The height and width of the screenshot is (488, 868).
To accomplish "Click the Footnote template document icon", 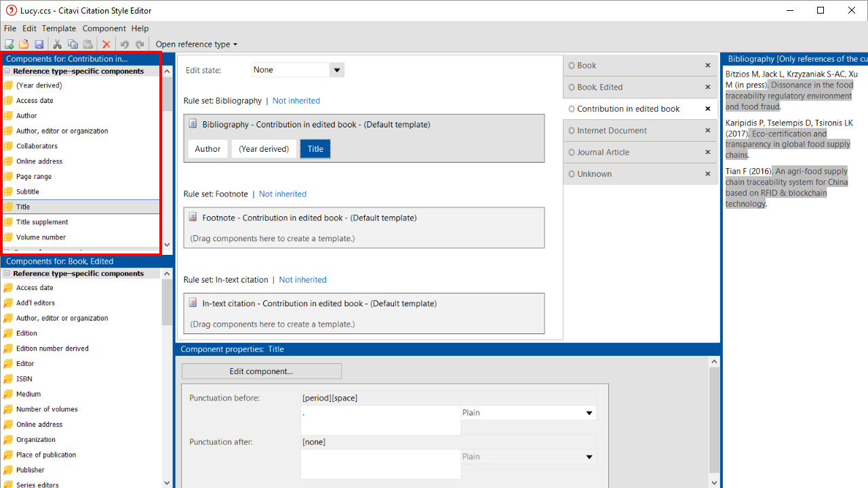I will 193,218.
